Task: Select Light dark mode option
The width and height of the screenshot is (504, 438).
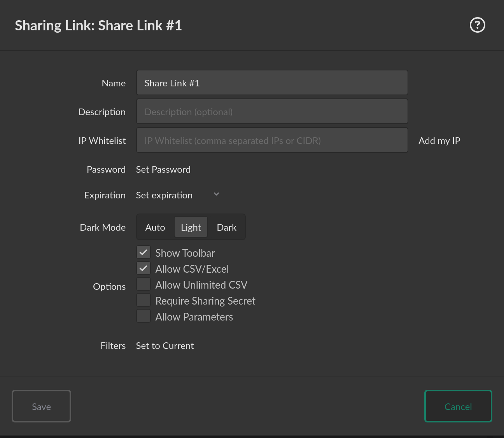Action: tap(191, 227)
